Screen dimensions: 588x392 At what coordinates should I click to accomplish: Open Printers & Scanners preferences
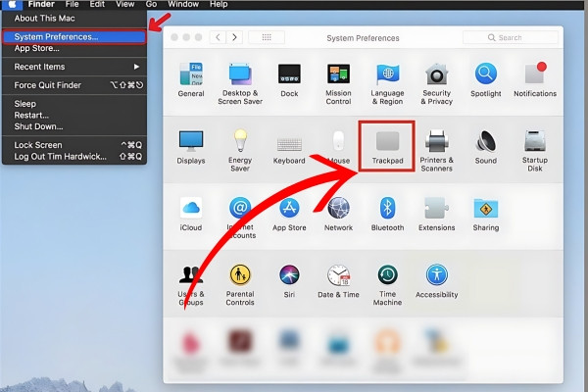click(x=436, y=150)
